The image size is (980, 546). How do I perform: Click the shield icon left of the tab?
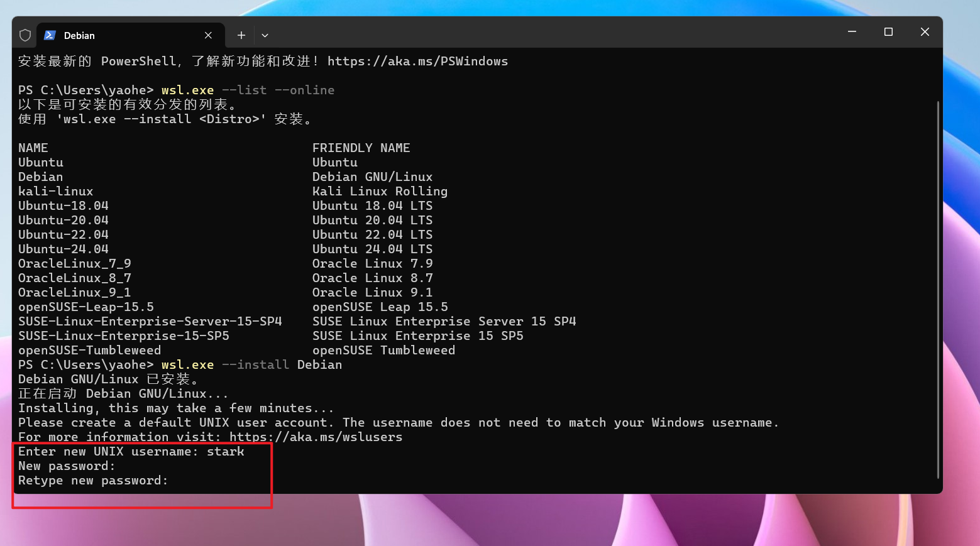coord(25,35)
